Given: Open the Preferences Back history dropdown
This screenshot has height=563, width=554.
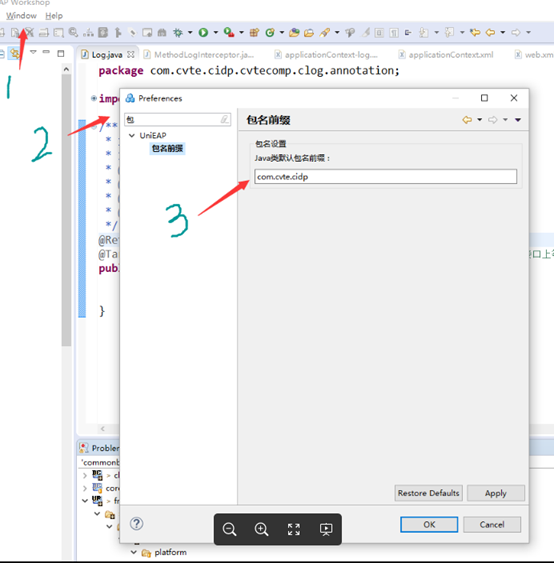Looking at the screenshot, I should 479,120.
